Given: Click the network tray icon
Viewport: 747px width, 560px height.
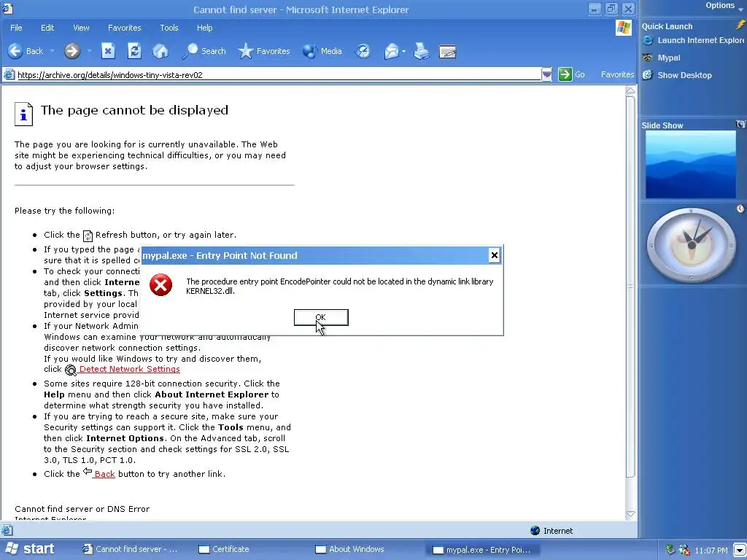Looking at the screenshot, I should click(670, 550).
